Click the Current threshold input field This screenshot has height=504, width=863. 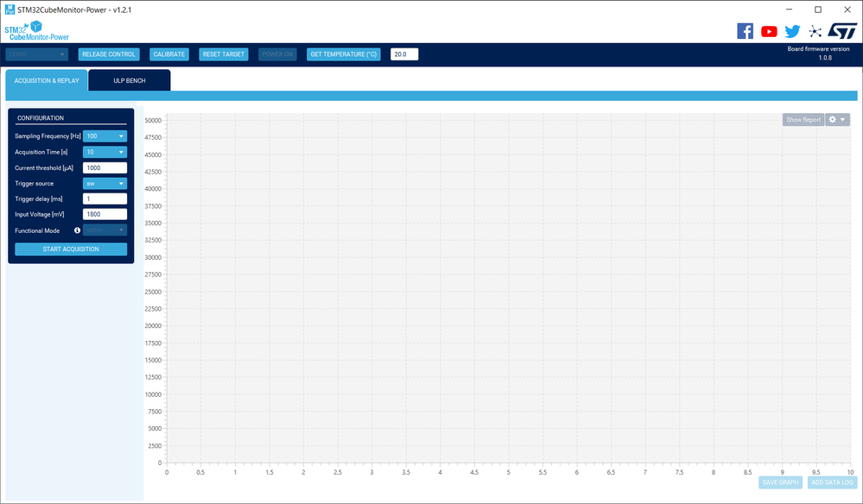[105, 167]
